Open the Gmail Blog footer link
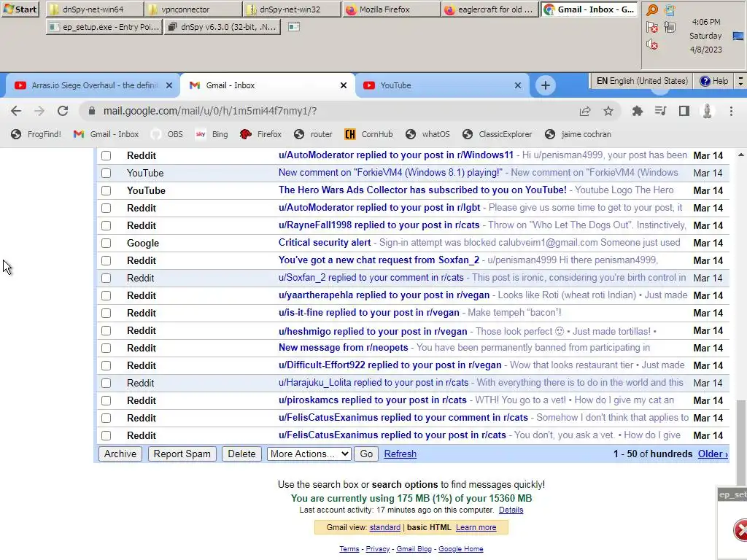747x560 pixels. point(414,549)
